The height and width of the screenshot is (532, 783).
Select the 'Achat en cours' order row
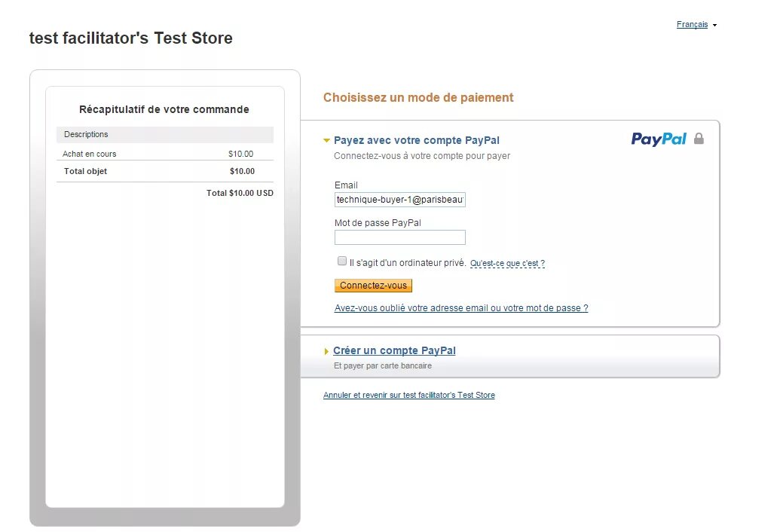coord(164,154)
